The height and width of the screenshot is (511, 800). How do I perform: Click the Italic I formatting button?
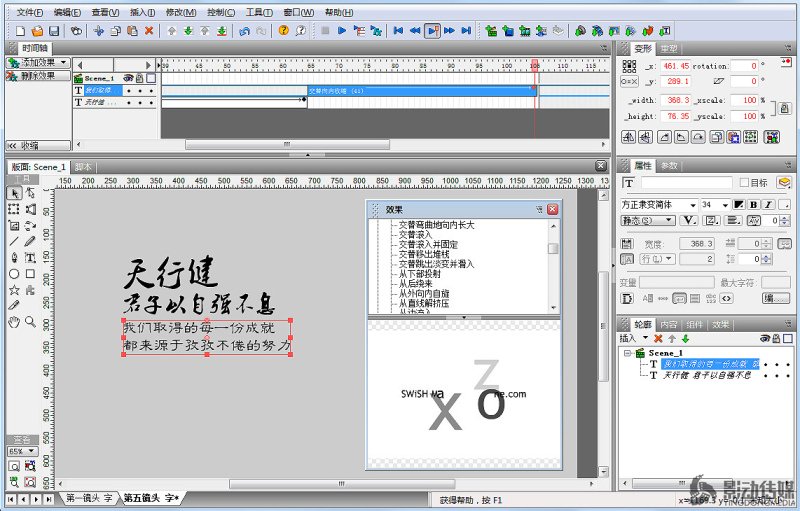pyautogui.click(x=770, y=205)
